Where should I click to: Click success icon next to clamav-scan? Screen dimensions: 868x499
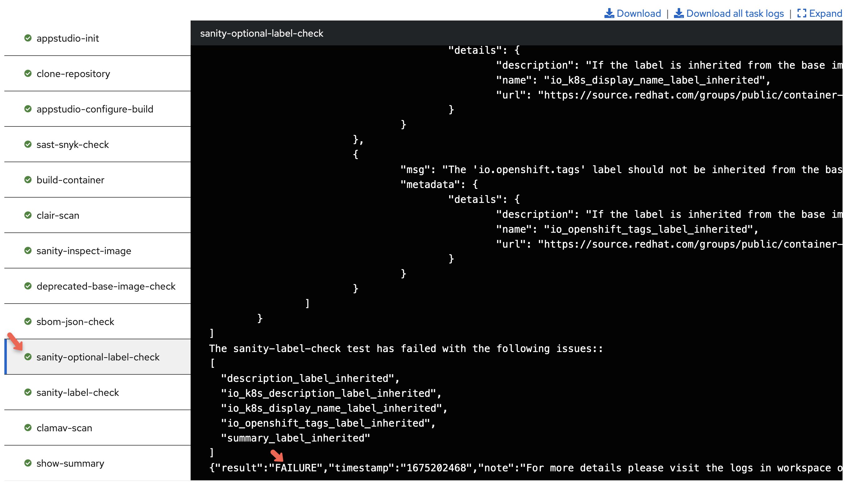(x=28, y=428)
